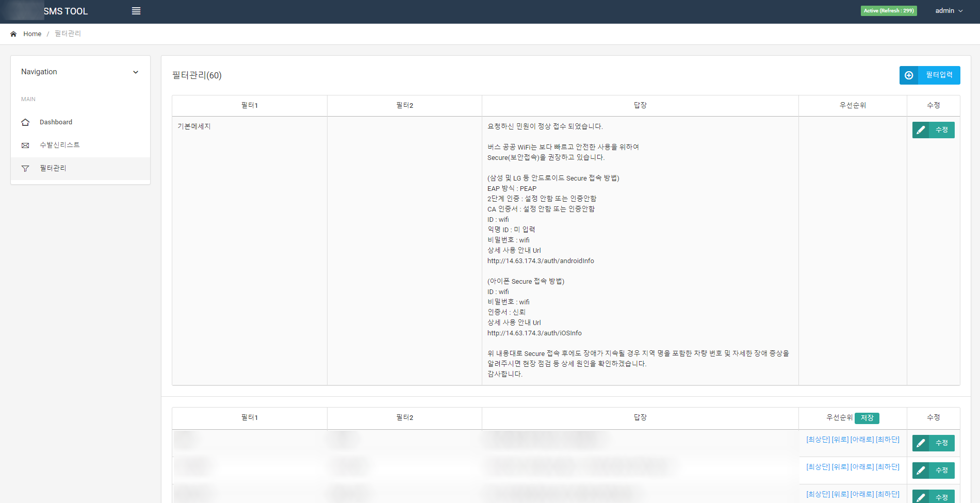The width and height of the screenshot is (980, 503).
Task: Click the Home breadcrumb link
Action: (32, 34)
